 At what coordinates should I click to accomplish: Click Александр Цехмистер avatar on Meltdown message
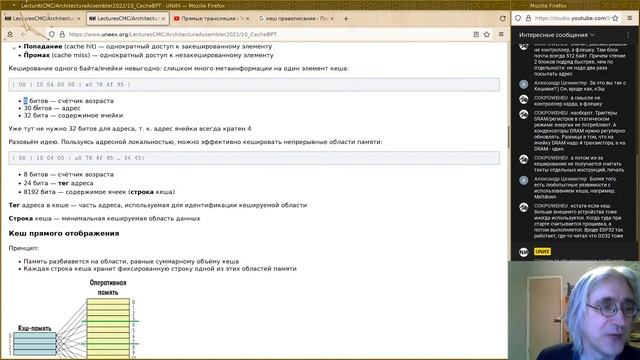(524, 180)
